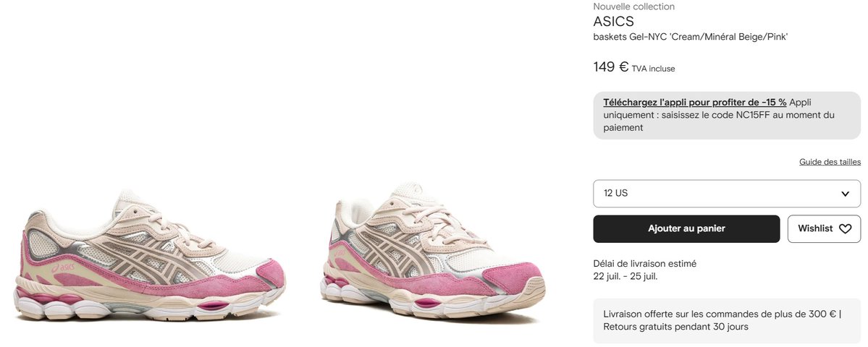
Task: Open the 12 US size selector
Action: [x=727, y=194]
